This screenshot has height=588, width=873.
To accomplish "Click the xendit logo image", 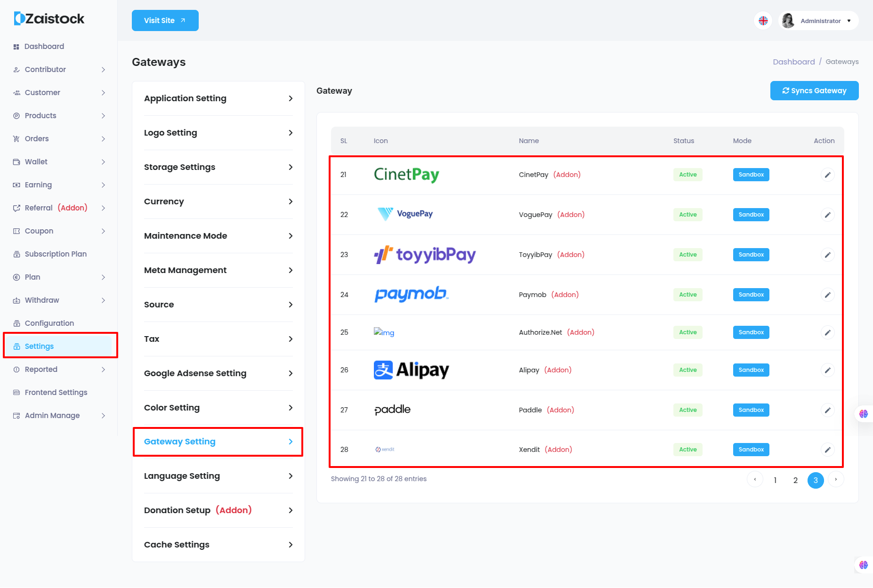I will [x=385, y=450].
